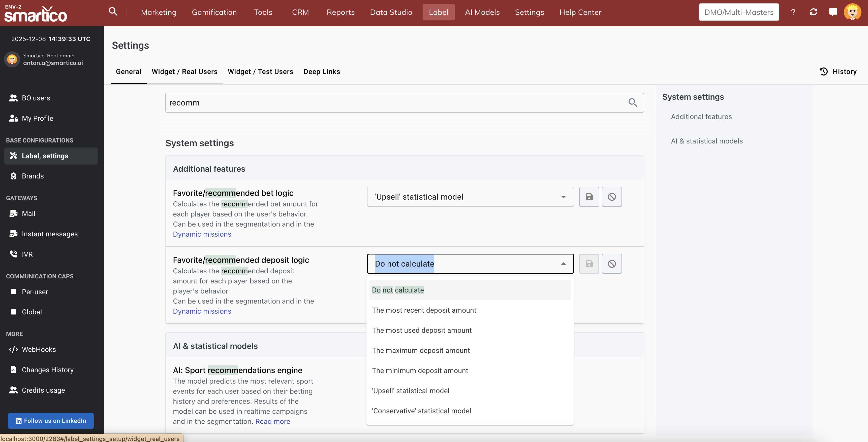This screenshot has height=442, width=868.
Task: Click the 'recomm' settings search field
Action: (394, 103)
